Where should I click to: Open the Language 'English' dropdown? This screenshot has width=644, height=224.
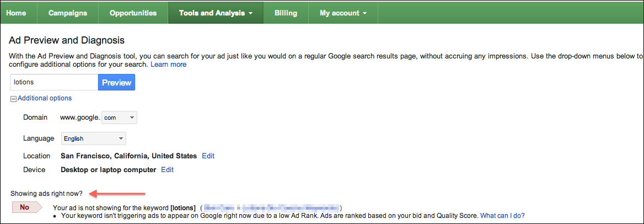point(93,138)
